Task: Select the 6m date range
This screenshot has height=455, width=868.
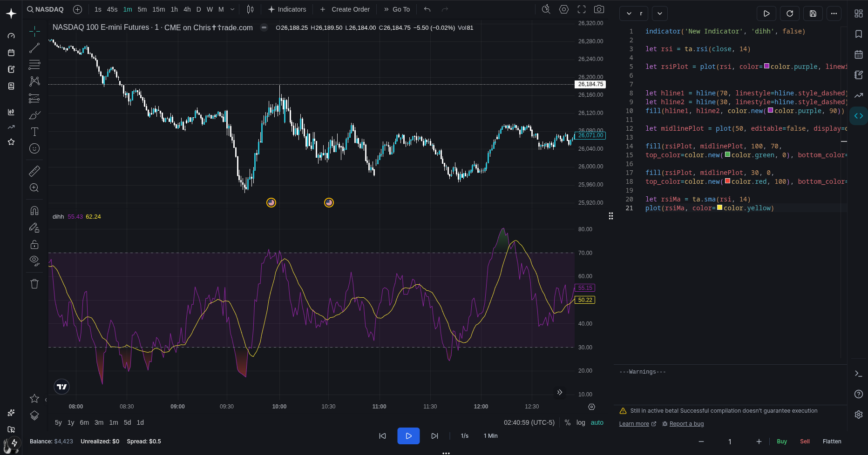Action: click(84, 422)
